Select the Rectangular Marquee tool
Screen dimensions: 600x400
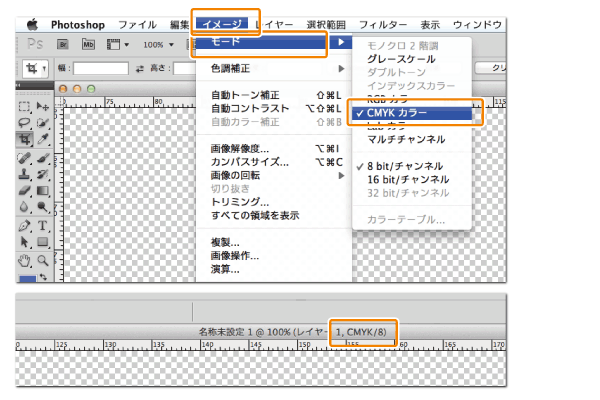[x=24, y=106]
